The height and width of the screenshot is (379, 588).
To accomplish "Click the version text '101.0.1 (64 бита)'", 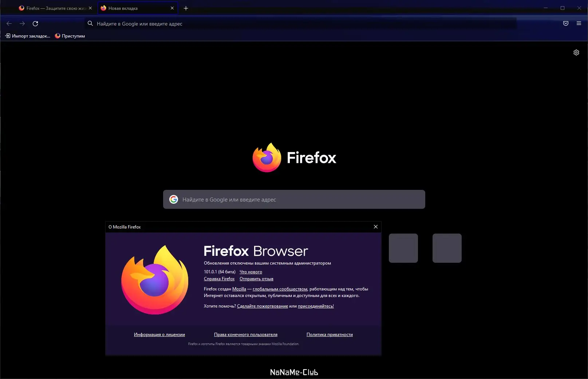I will point(220,272).
